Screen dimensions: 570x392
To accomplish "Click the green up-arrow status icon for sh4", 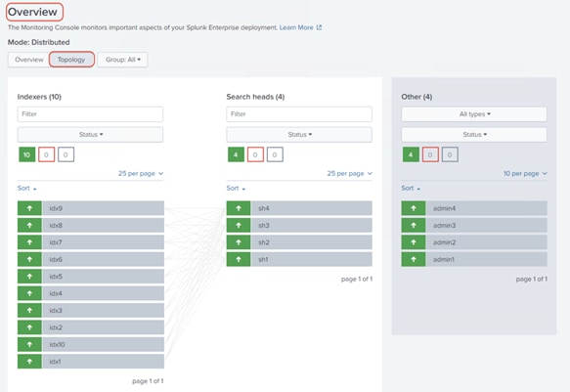I will tap(239, 208).
